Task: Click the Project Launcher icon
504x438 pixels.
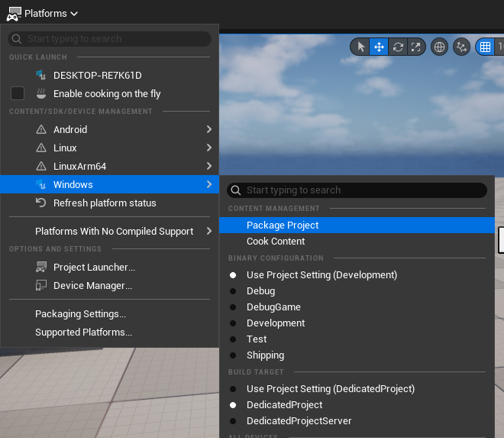Action: tap(41, 267)
